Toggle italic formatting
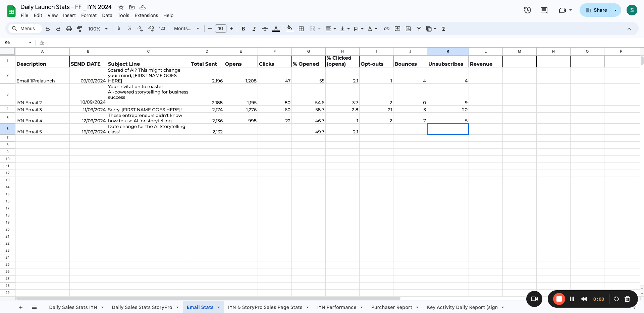 point(254,29)
